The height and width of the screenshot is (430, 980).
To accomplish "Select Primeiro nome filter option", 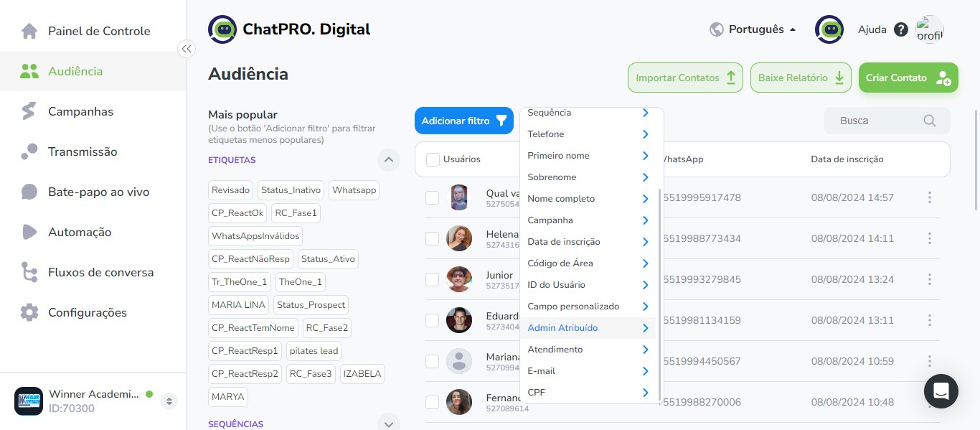I will coord(588,156).
